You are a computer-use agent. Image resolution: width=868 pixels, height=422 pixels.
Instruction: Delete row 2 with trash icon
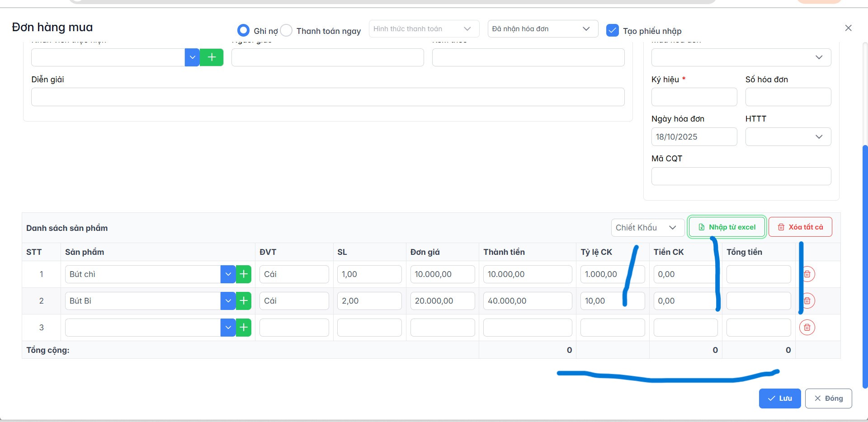click(x=807, y=301)
